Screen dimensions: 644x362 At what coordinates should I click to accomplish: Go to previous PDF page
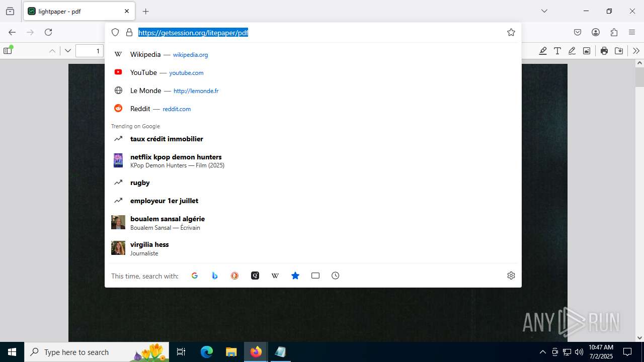[x=52, y=51]
